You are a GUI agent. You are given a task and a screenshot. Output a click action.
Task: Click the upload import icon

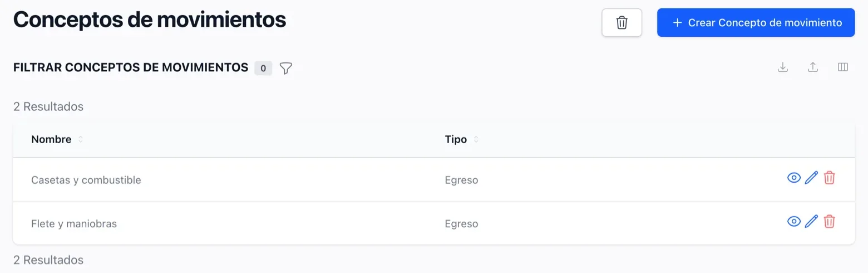click(x=813, y=67)
